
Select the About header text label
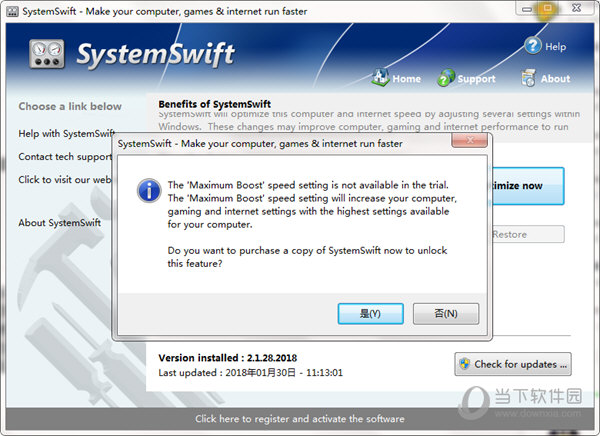point(555,79)
